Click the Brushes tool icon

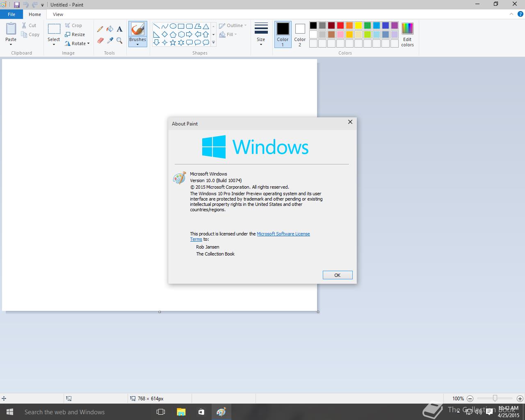coord(137,29)
